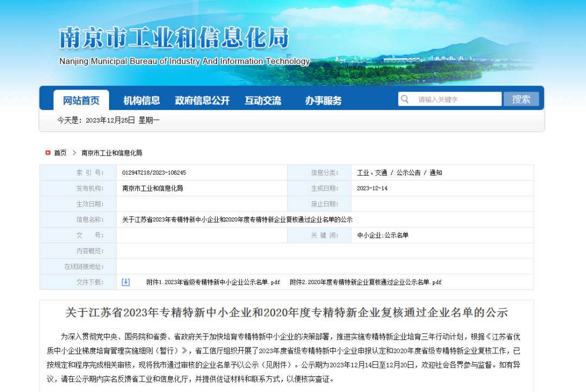The width and height of the screenshot is (586, 392).
Task: Click the bold article headline above body text
Action: click(x=286, y=313)
